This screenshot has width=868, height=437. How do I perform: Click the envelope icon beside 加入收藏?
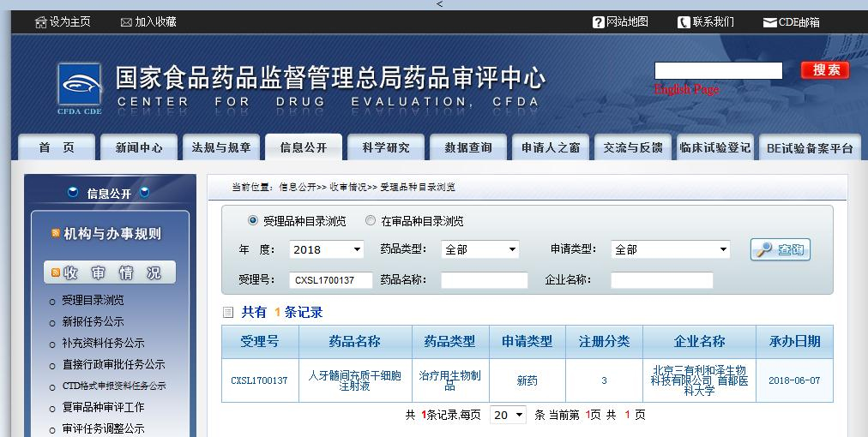click(126, 22)
